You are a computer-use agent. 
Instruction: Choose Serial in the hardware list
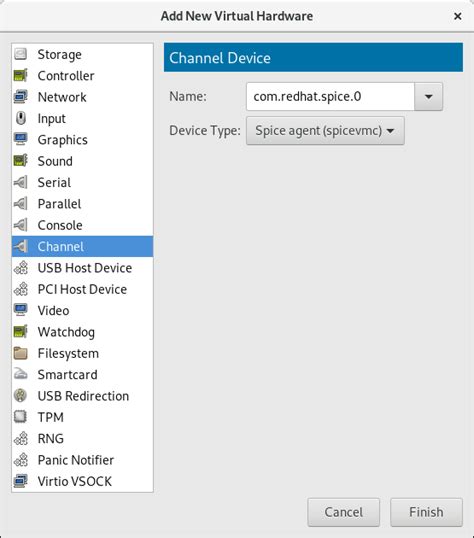tap(82, 182)
